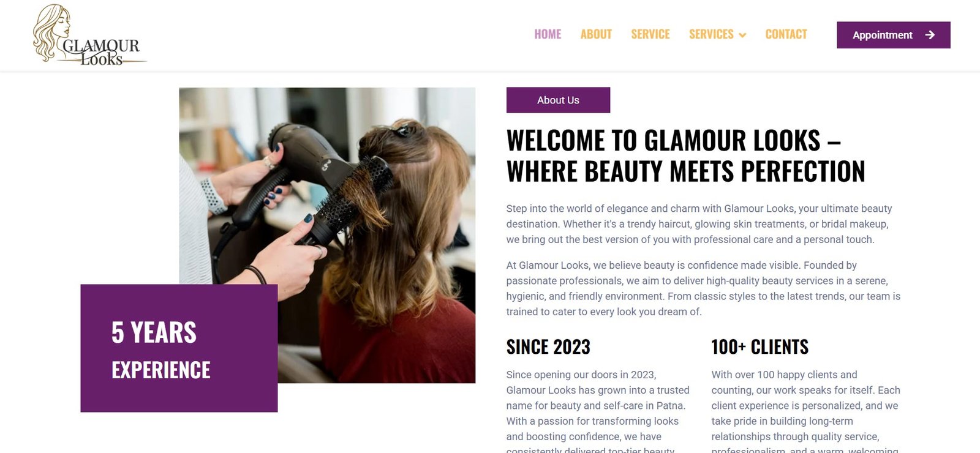Viewport: 980px width, 453px height.
Task: Click the Welcome to Glamour Looks heading
Action: (685, 156)
